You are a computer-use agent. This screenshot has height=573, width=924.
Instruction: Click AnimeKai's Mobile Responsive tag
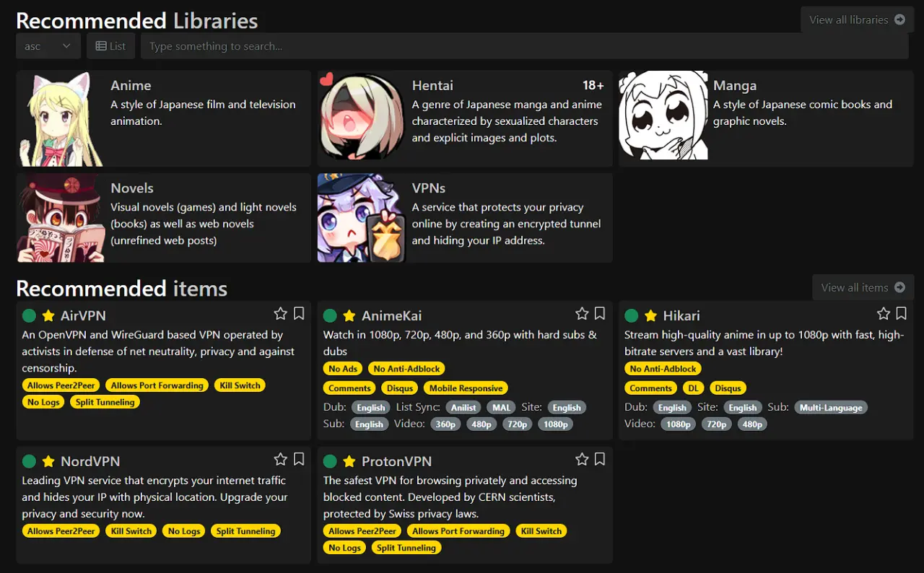[466, 388]
